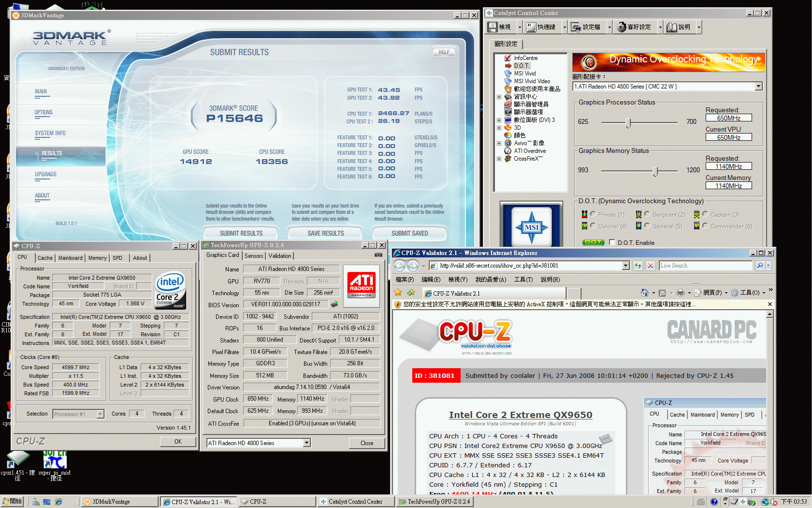
Task: Go forward in Internet Explorer
Action: pos(413,266)
